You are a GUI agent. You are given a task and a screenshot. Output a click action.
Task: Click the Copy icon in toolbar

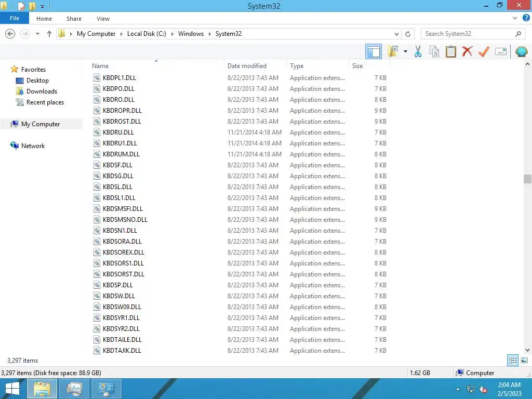434,51
